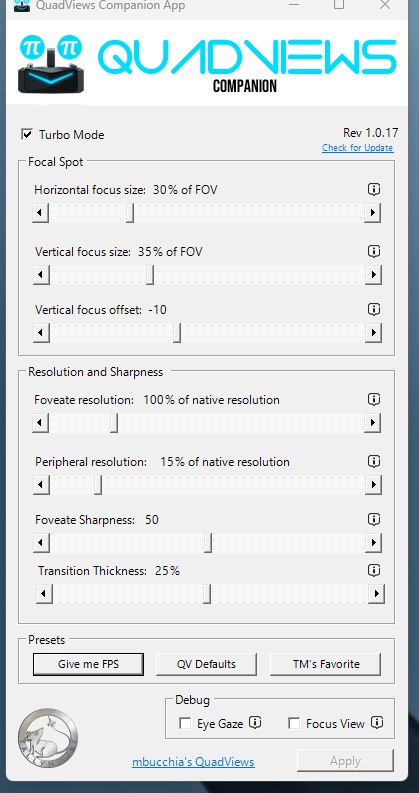View info for Foveate resolution setting
This screenshot has height=793, width=419.
click(x=373, y=399)
